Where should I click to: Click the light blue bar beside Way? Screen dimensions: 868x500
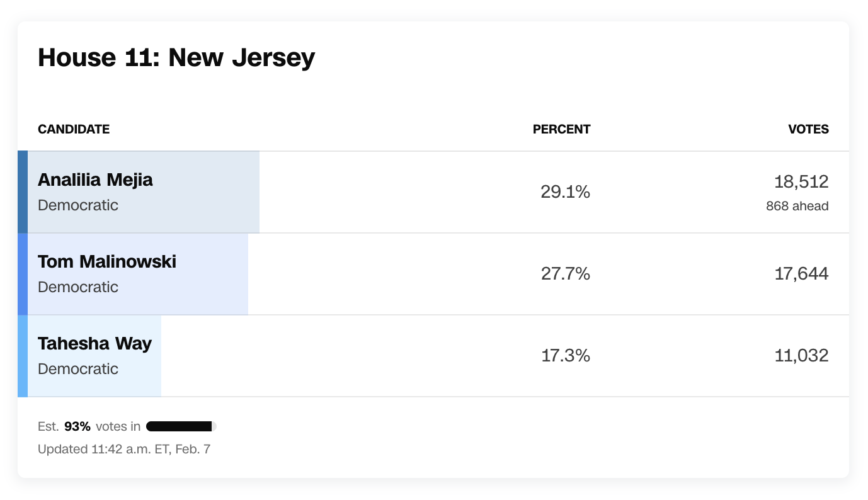tap(23, 356)
